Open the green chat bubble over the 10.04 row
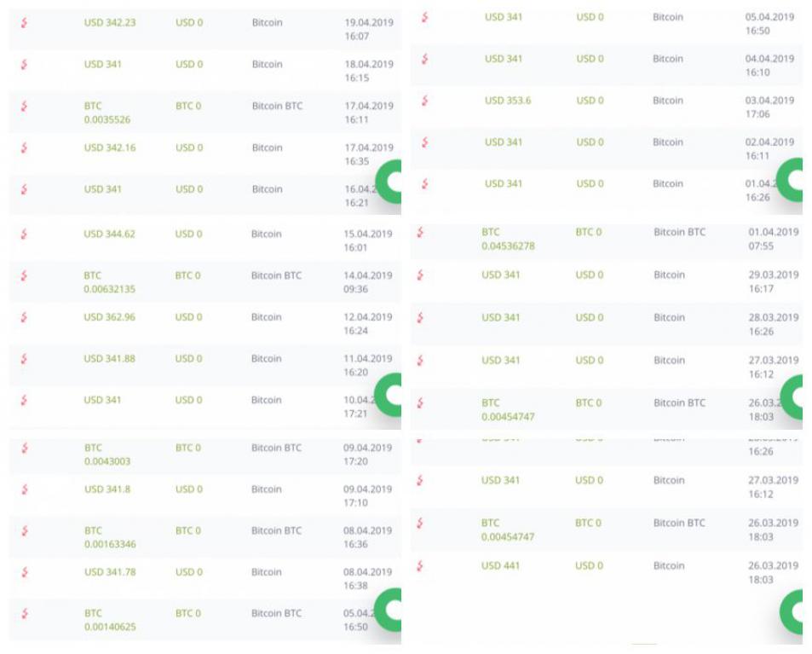 [x=389, y=395]
